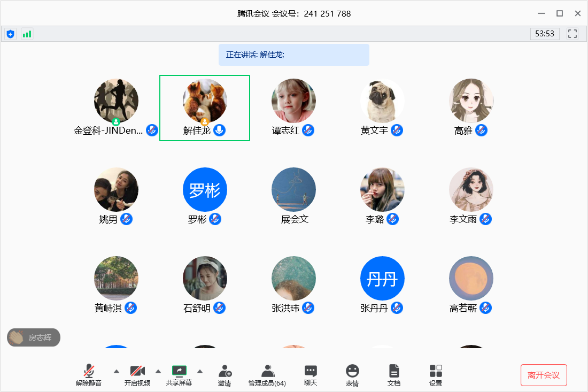
Task: Click the blue security shield icon
Action: click(x=10, y=34)
